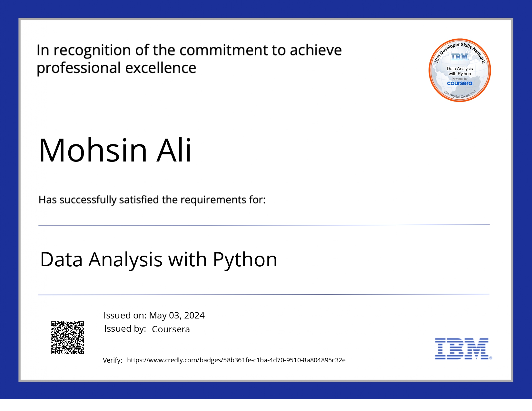
Task: Click "Powered By" text inside the badge
Action: click(459, 79)
